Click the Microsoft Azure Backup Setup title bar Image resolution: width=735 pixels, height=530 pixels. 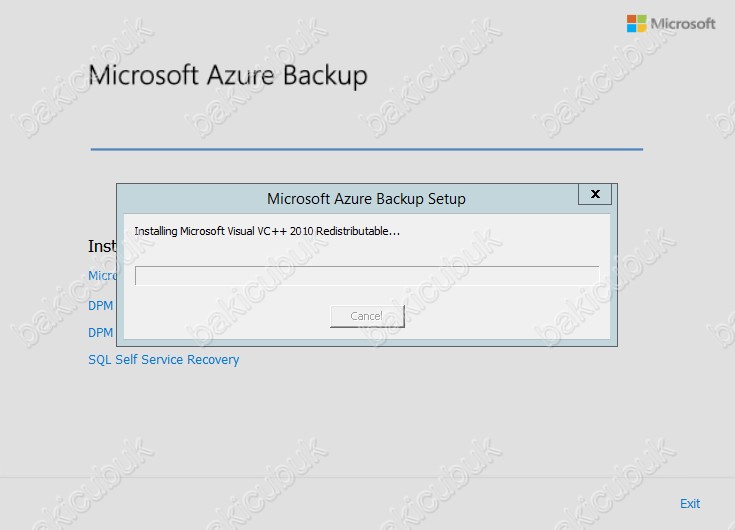point(347,199)
